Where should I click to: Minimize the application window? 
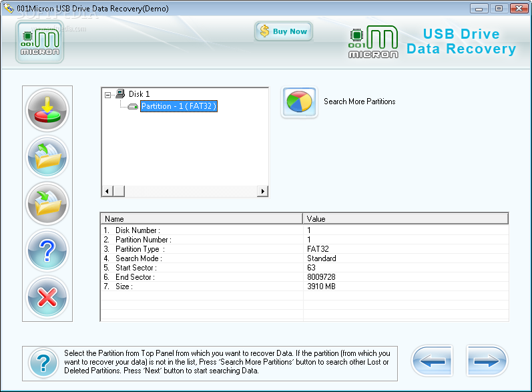pyautogui.click(x=479, y=9)
